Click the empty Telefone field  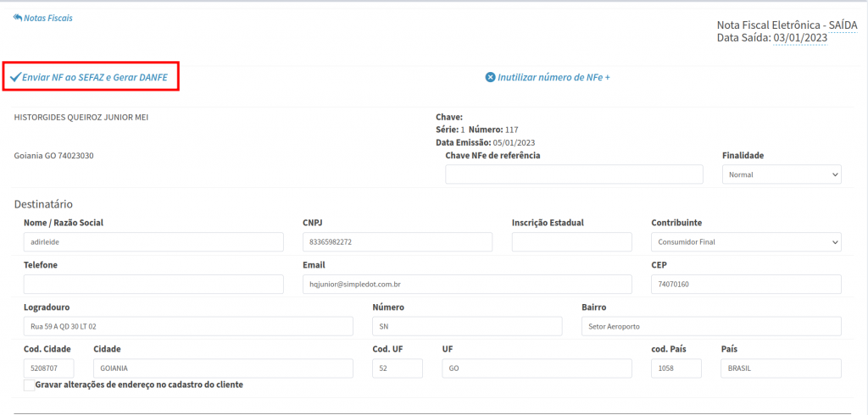pos(153,285)
